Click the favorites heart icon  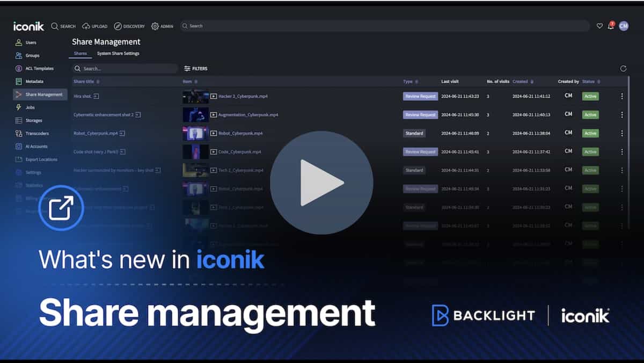(599, 26)
